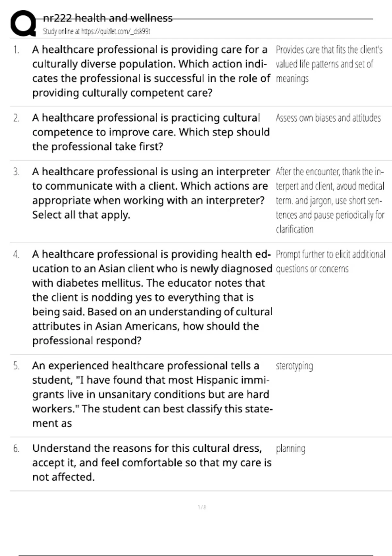Viewport: 392px width, 556px height.
Task: Click the title 'nr222 health and wellness'
Action: pyautogui.click(x=107, y=18)
